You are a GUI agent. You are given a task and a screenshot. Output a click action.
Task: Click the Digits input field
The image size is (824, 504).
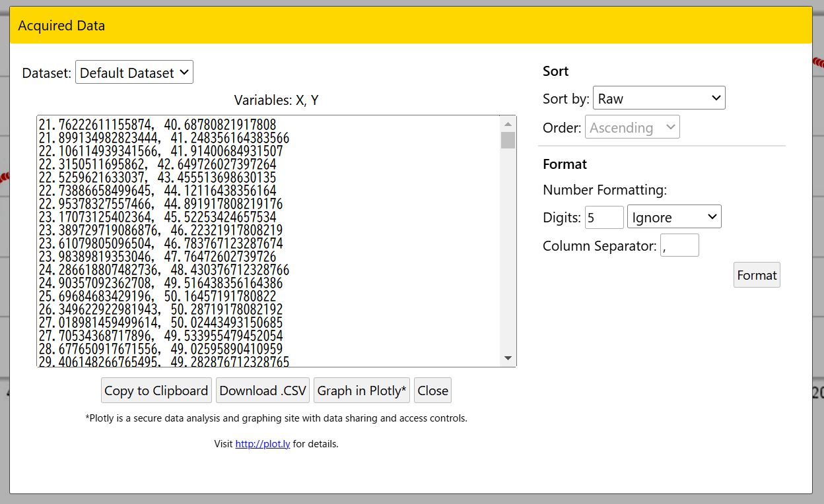(603, 217)
